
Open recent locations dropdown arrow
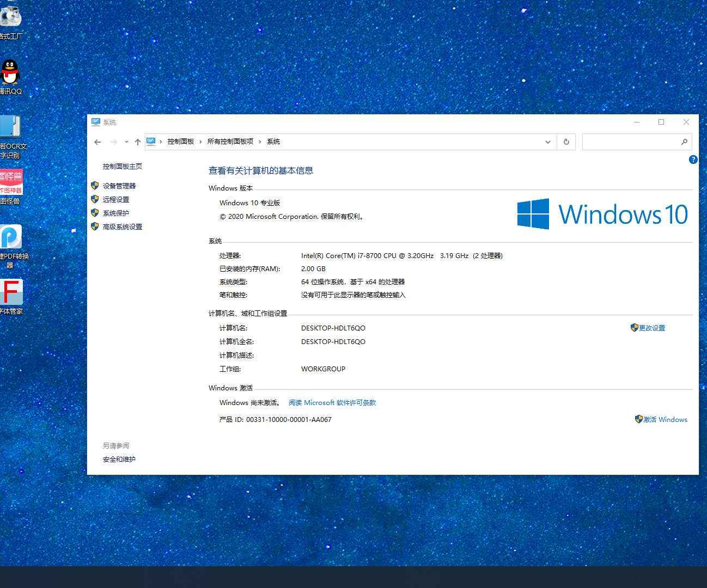pos(126,142)
